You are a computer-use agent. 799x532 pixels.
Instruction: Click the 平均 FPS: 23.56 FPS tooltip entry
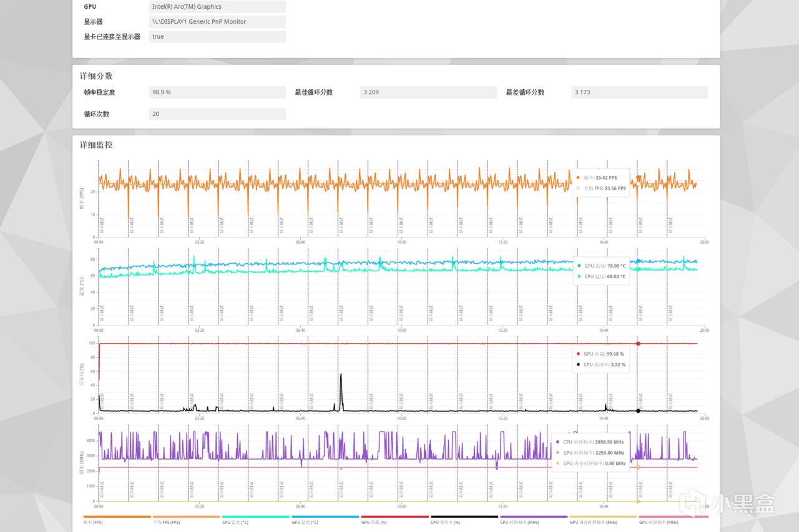tap(601, 188)
